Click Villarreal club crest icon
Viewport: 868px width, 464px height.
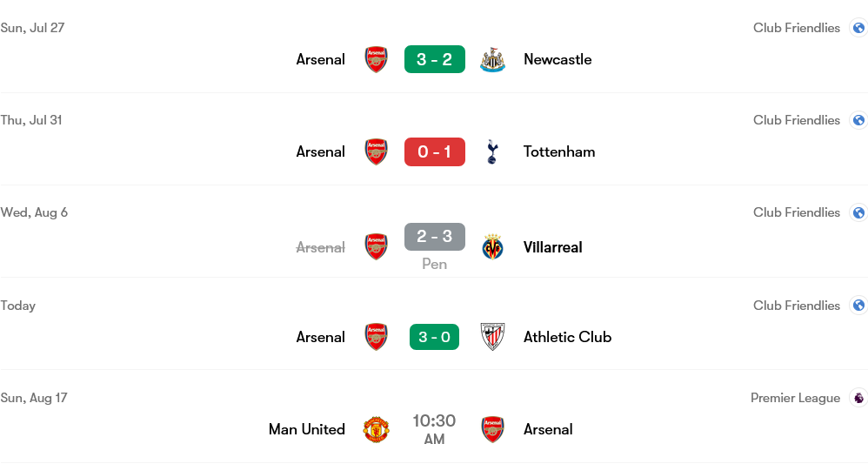492,247
